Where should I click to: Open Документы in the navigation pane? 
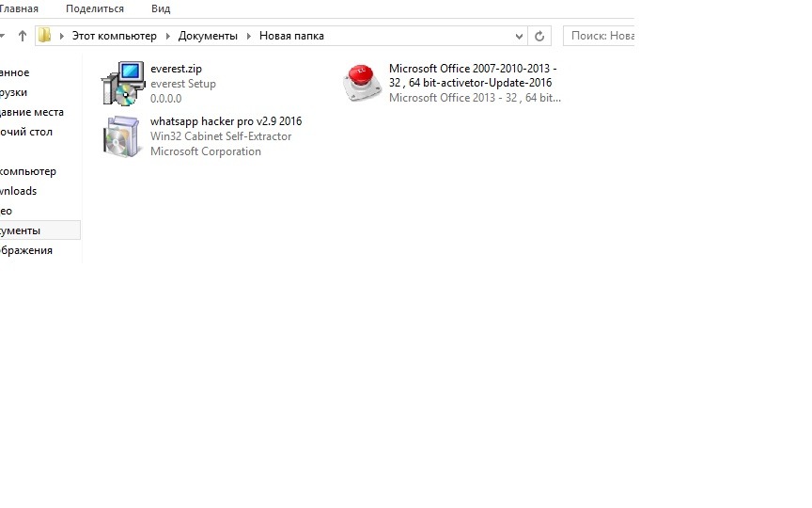[39, 230]
